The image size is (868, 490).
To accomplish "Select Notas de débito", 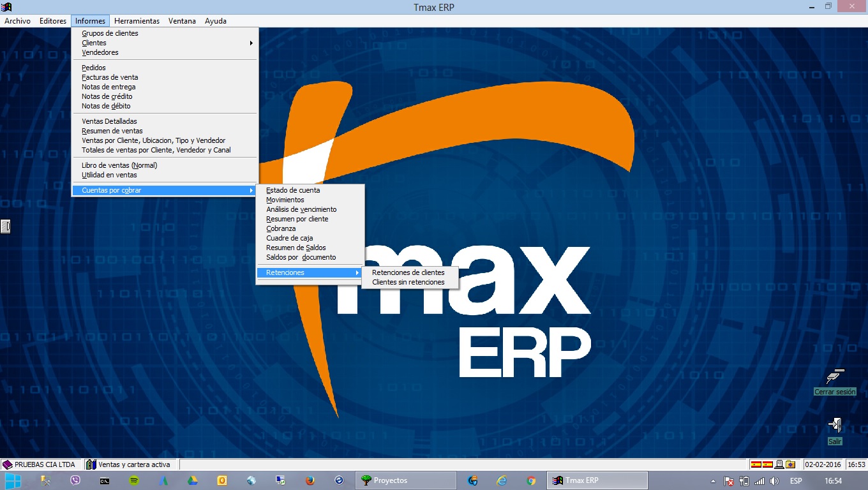I will [165, 106].
